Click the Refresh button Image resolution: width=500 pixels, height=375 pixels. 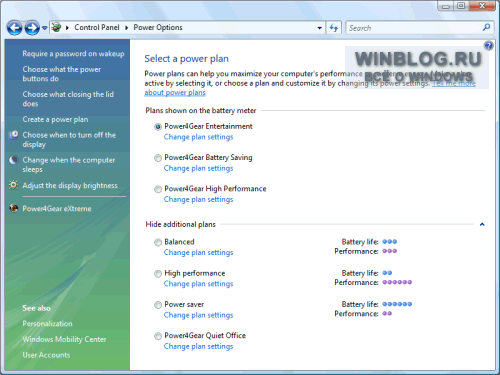tap(334, 28)
